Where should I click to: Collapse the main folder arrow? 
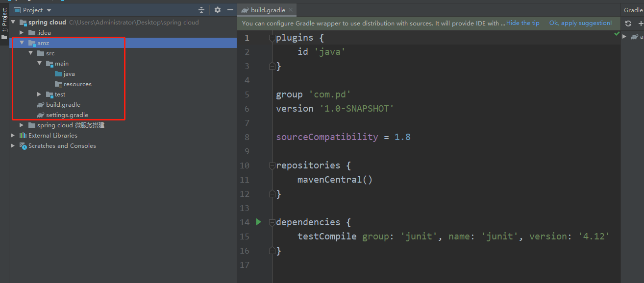coord(40,64)
